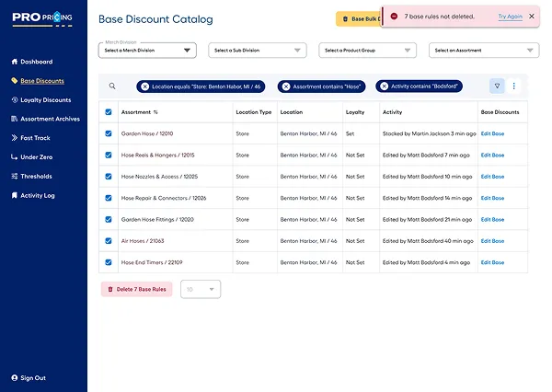Click the ProPricing logo
This screenshot has width=552, height=392.
tap(42, 18)
